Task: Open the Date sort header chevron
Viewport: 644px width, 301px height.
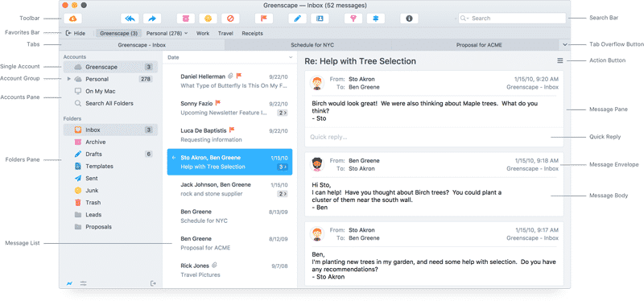Action: [x=291, y=57]
